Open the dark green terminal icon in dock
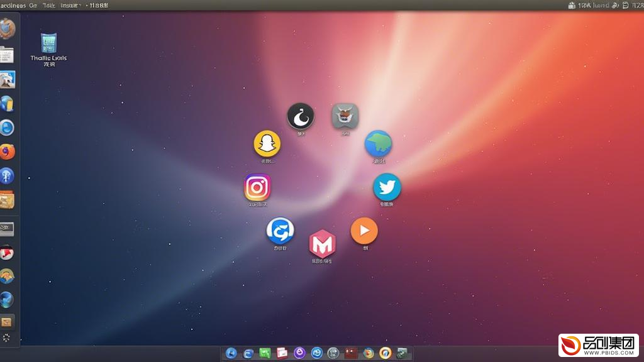Image resolution: width=644 pixels, height=362 pixels. (x=402, y=353)
